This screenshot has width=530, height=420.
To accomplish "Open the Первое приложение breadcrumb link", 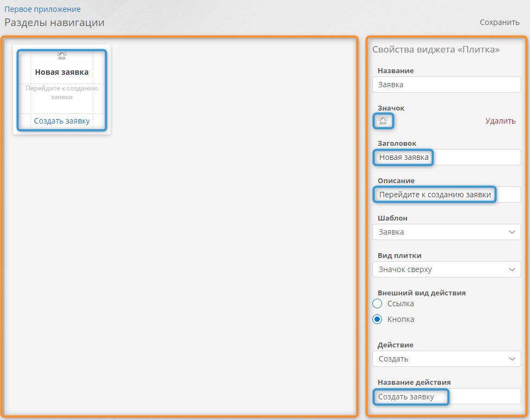I will tap(42, 9).
